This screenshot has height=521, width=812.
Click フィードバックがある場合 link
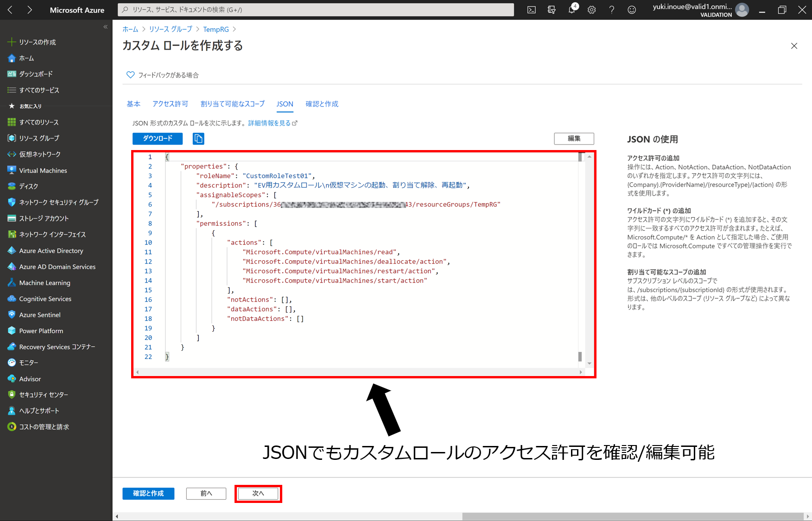[x=163, y=75]
